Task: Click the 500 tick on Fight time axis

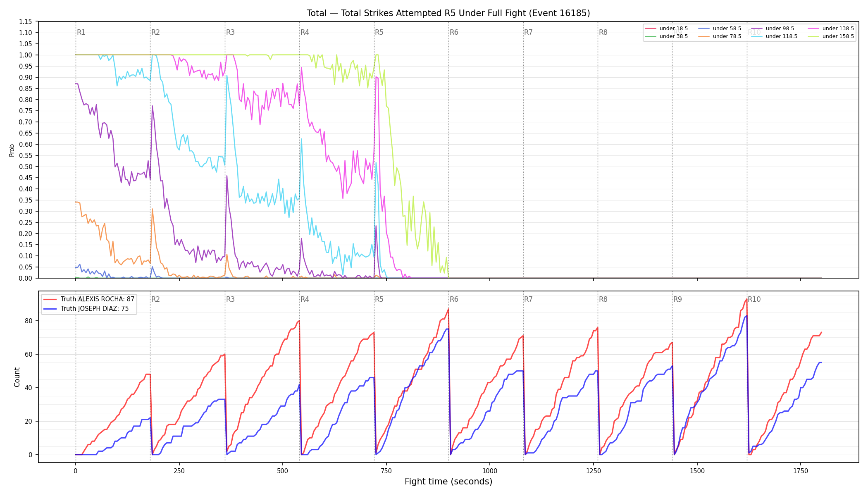Action: point(283,471)
